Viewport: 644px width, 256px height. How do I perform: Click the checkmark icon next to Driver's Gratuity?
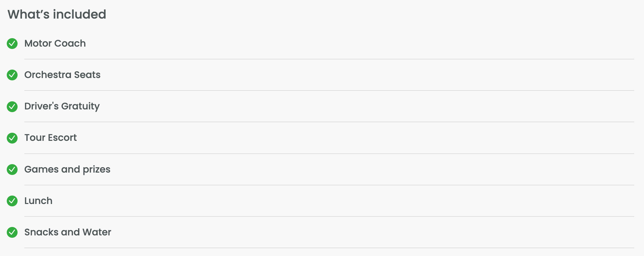[12, 106]
